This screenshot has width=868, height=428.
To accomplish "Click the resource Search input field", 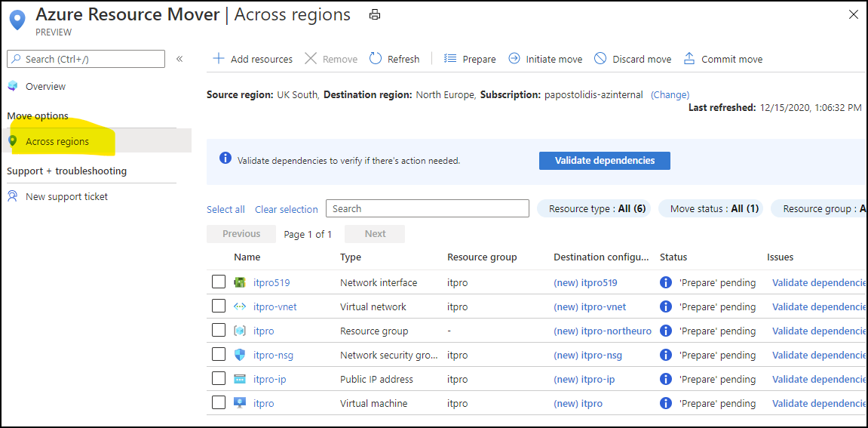I will pyautogui.click(x=427, y=209).
